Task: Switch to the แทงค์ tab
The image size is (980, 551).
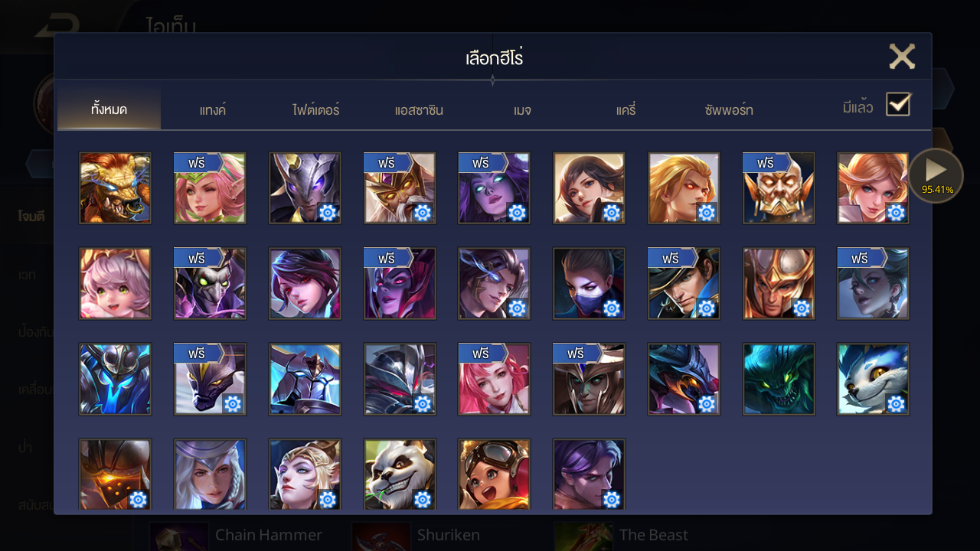Action: pos(213,110)
